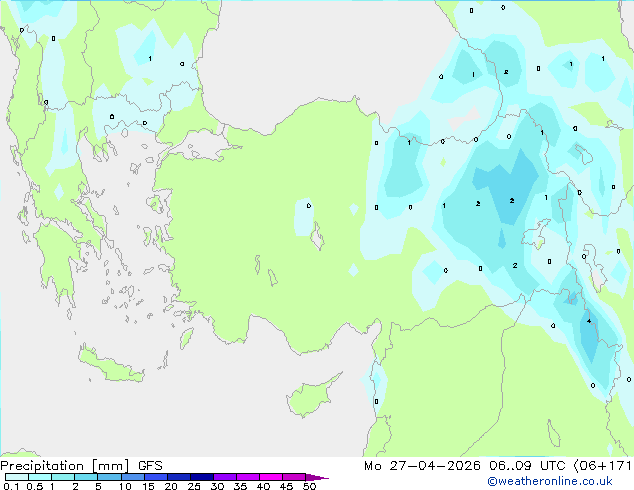Click the '4' precipitation value on the map
The width and height of the screenshot is (634, 490).
pyautogui.click(x=589, y=321)
